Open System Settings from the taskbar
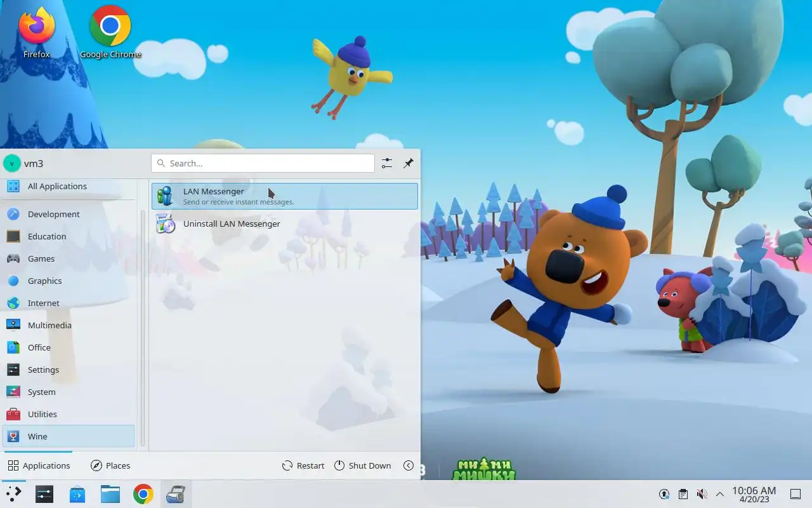 pyautogui.click(x=44, y=494)
